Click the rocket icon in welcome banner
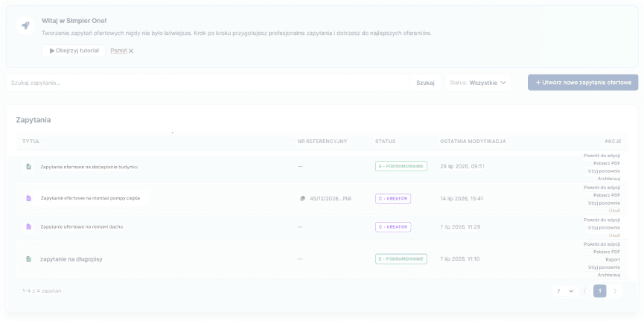Screen dimensions: 644x321 [25, 25]
